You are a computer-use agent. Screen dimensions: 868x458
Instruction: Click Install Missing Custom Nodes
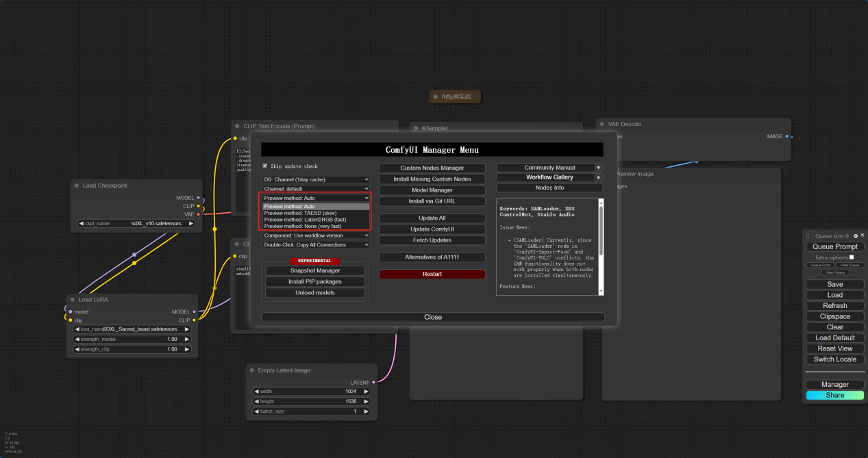[x=432, y=179]
